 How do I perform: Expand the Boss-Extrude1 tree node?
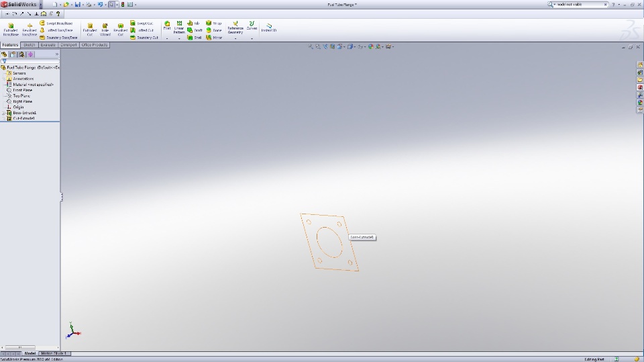pos(4,113)
